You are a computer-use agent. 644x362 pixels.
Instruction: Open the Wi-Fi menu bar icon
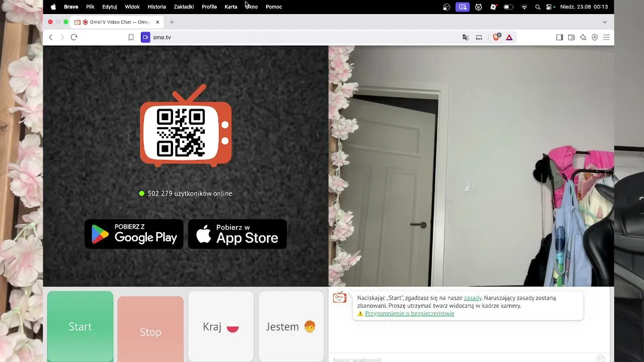pyautogui.click(x=524, y=7)
